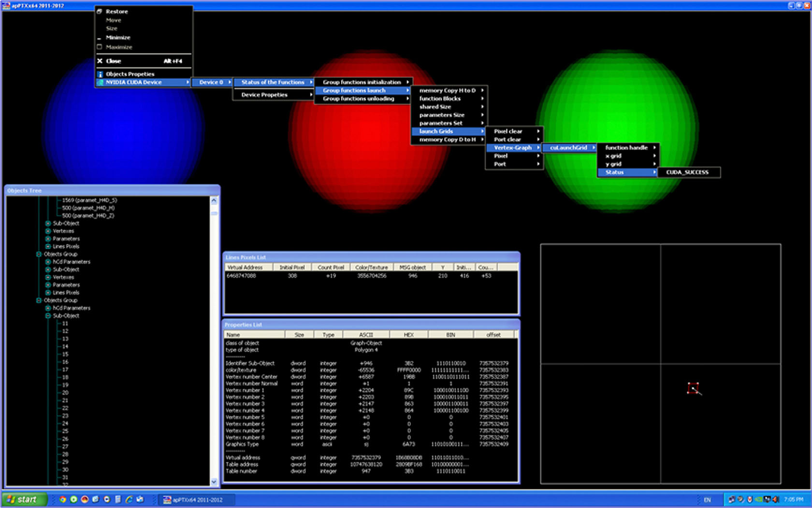Image resolution: width=812 pixels, height=508 pixels.
Task: Click the green play icon in Quick Launch
Action: click(73, 499)
